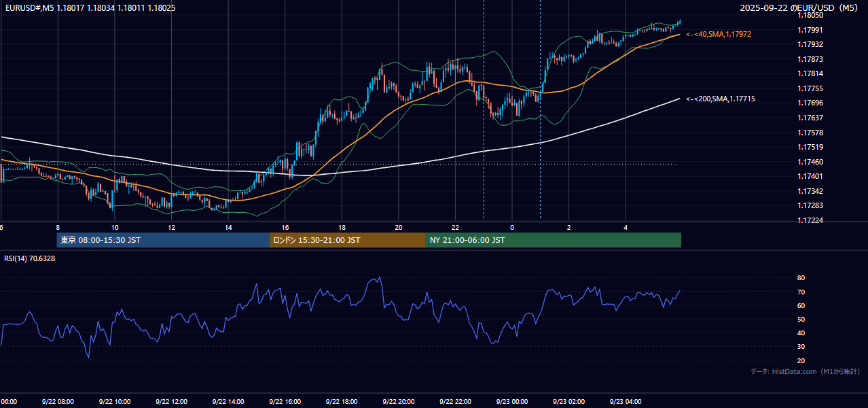Click the RSI scale value 50

point(801,319)
